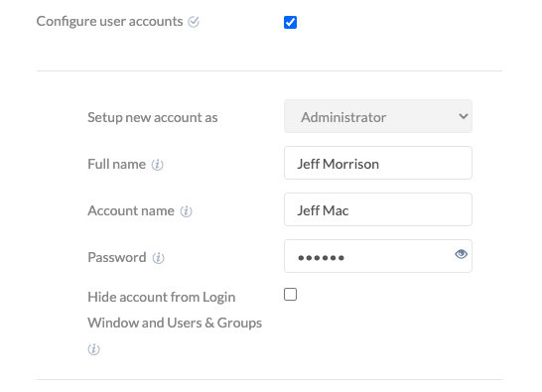Screen dimensions: 542x392
Task: Enable Hide account from Login Window checkbox
Action: click(290, 295)
